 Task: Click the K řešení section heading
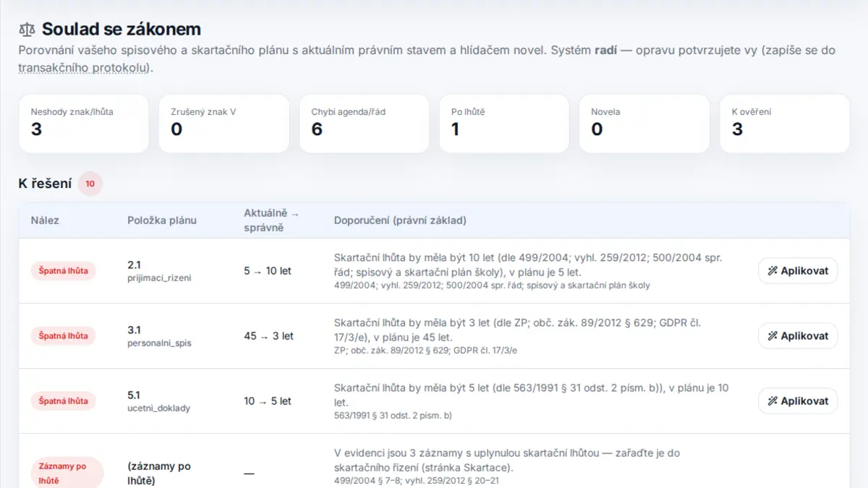45,184
